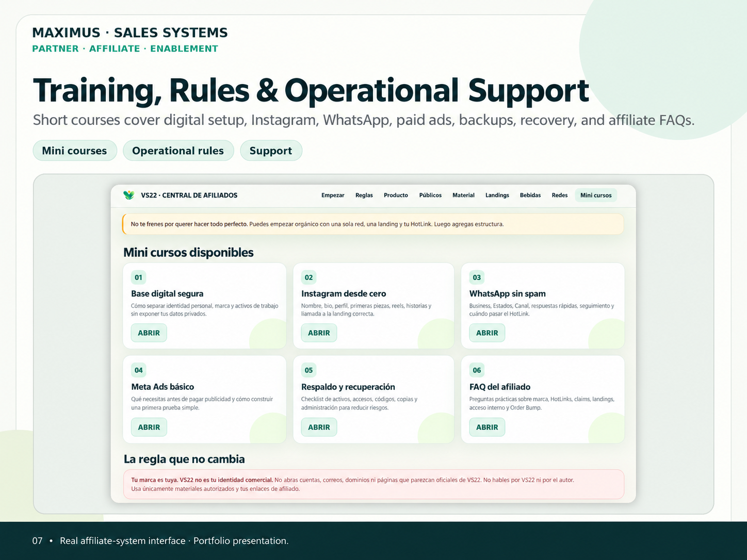Select the Operational rules pill tag

pyautogui.click(x=178, y=151)
